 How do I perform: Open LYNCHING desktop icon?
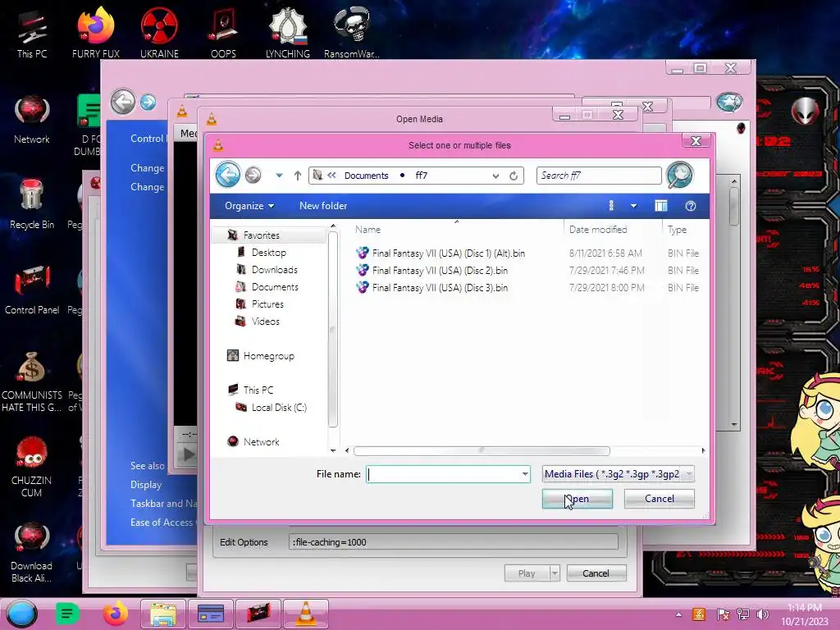[x=288, y=33]
